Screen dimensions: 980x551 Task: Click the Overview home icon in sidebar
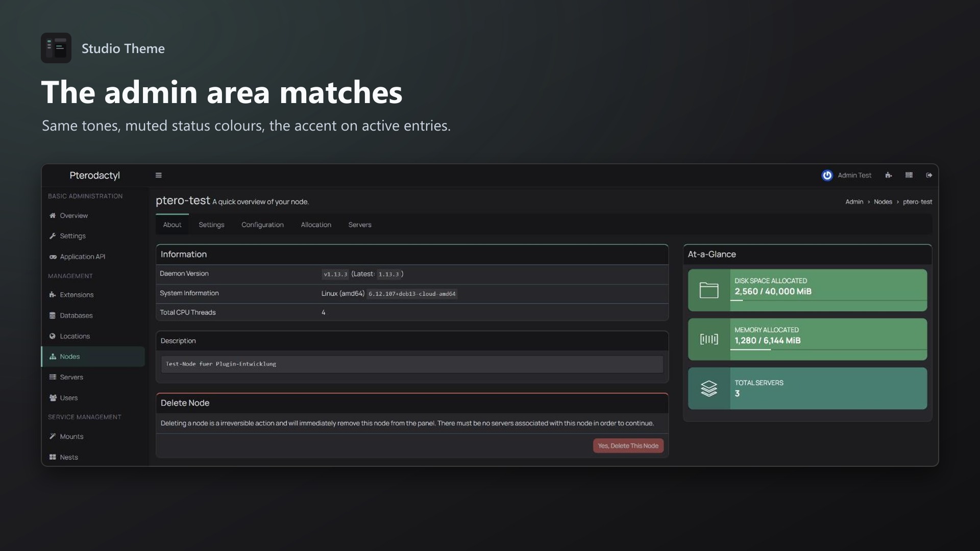click(53, 215)
